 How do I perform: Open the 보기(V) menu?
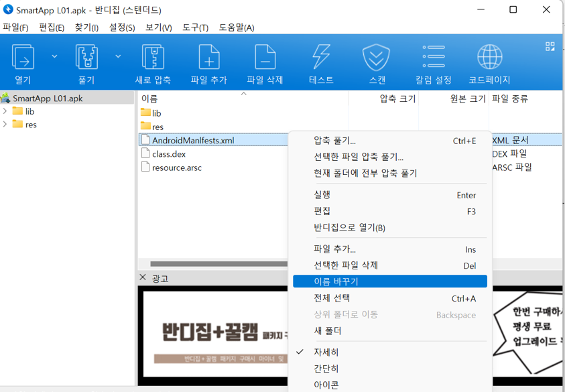click(159, 27)
